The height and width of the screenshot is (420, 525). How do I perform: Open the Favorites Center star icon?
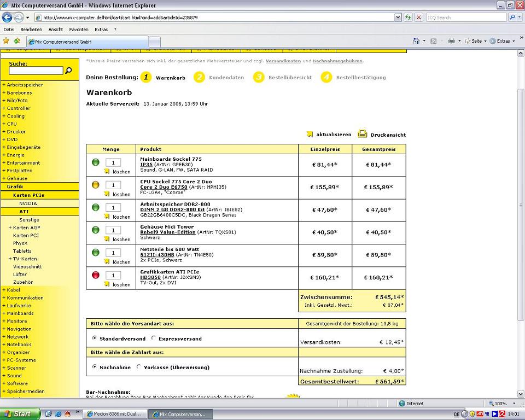6,41
